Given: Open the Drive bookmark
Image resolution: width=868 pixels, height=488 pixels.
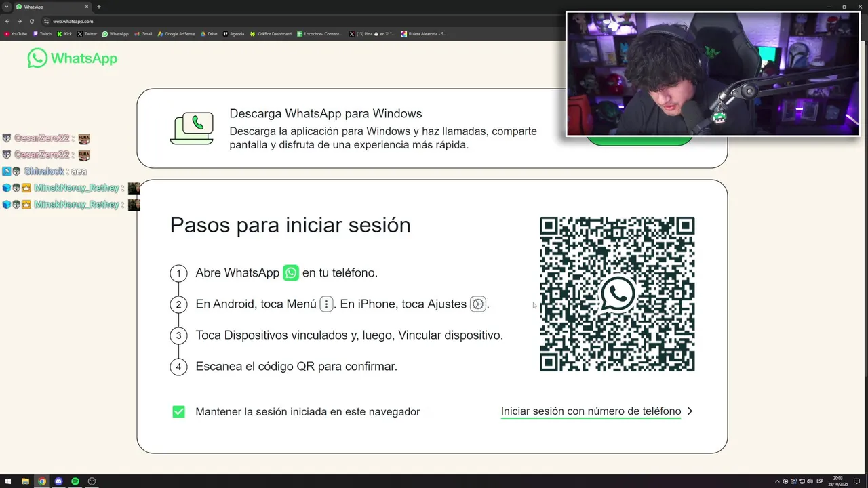Looking at the screenshot, I should [209, 33].
